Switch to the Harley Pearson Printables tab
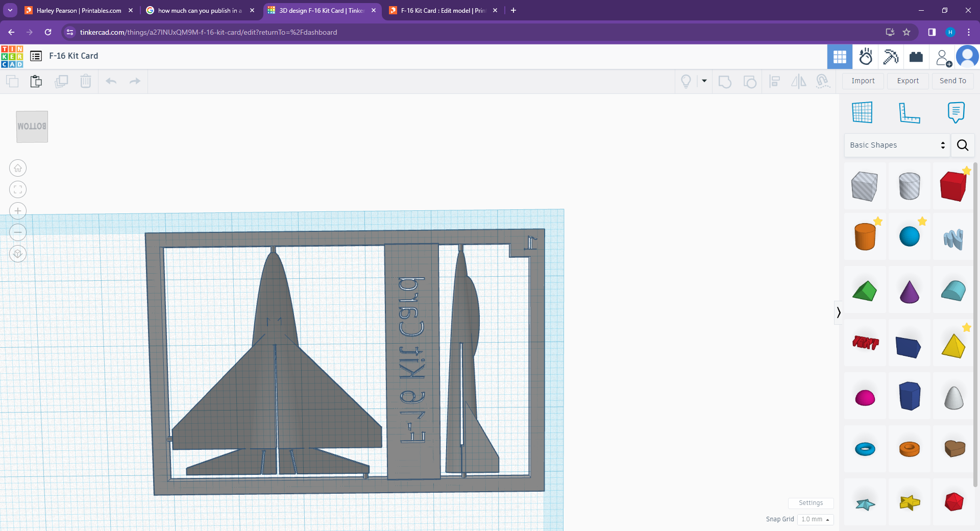The width and height of the screenshot is (980, 531). [x=78, y=10]
